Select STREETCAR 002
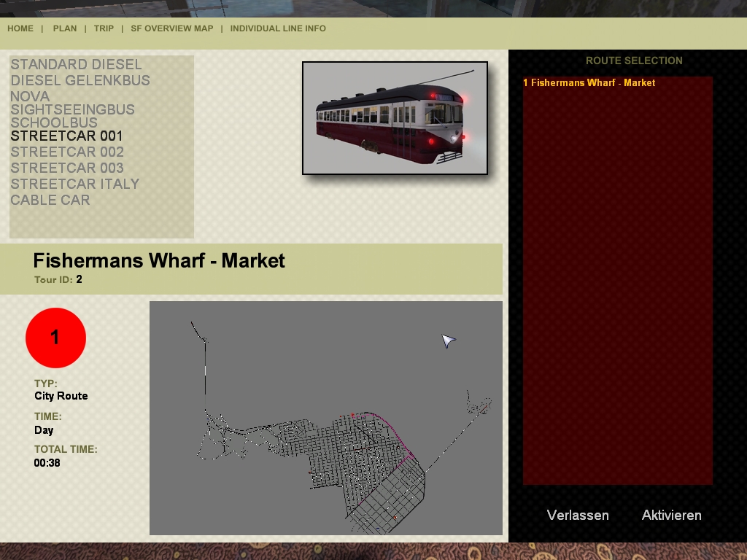The height and width of the screenshot is (560, 747). pyautogui.click(x=67, y=152)
